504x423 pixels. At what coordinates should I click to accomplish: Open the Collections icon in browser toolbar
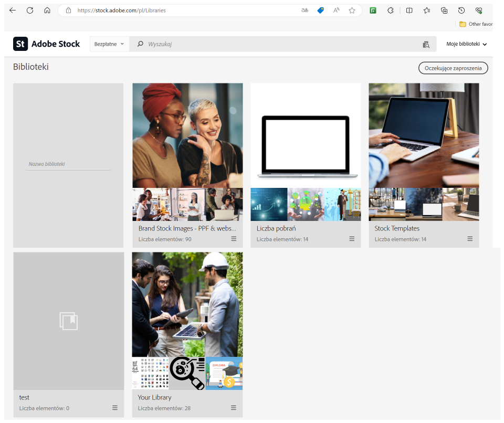tap(444, 9)
